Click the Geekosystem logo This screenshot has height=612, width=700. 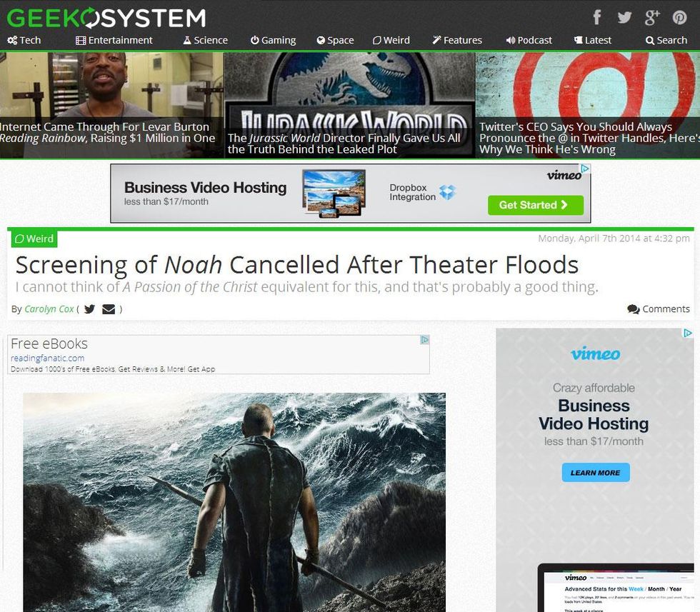tap(106, 17)
